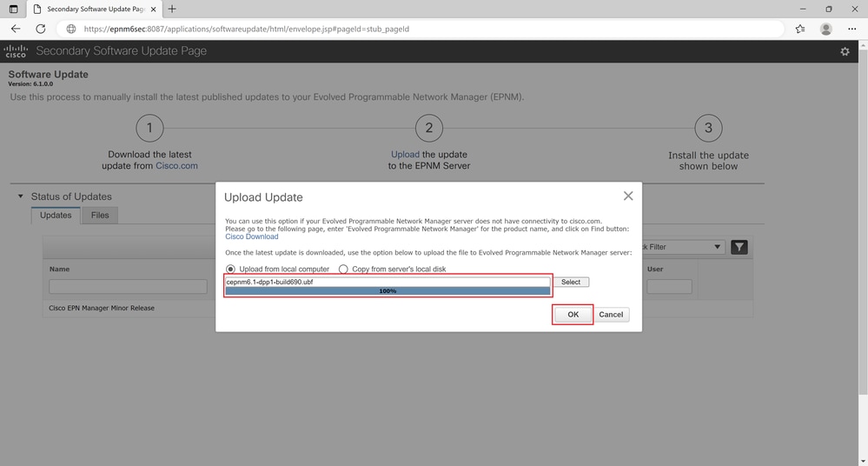Click OK in Upload Update dialog
The width and height of the screenshot is (868, 466).
tap(573, 314)
